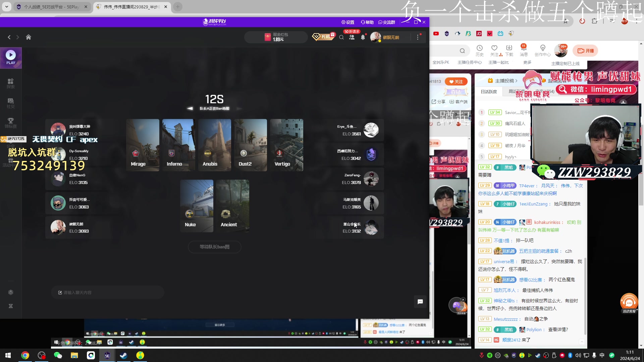Open Chrome from the taskbar
The width and height of the screenshot is (644, 362).
(x=25, y=355)
